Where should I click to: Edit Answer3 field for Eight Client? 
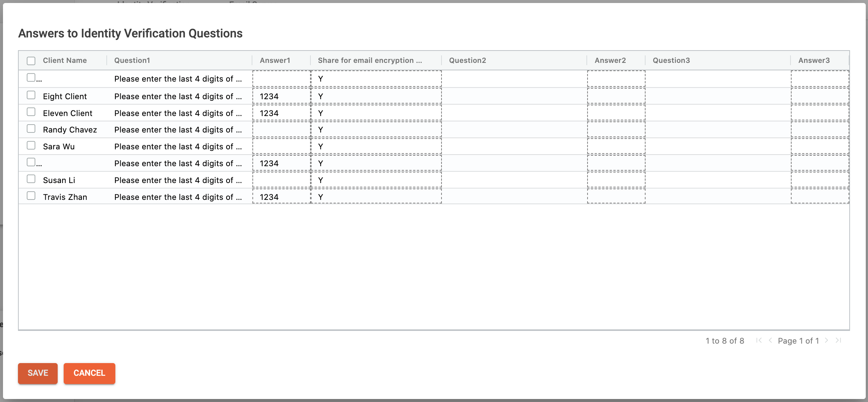click(x=820, y=96)
